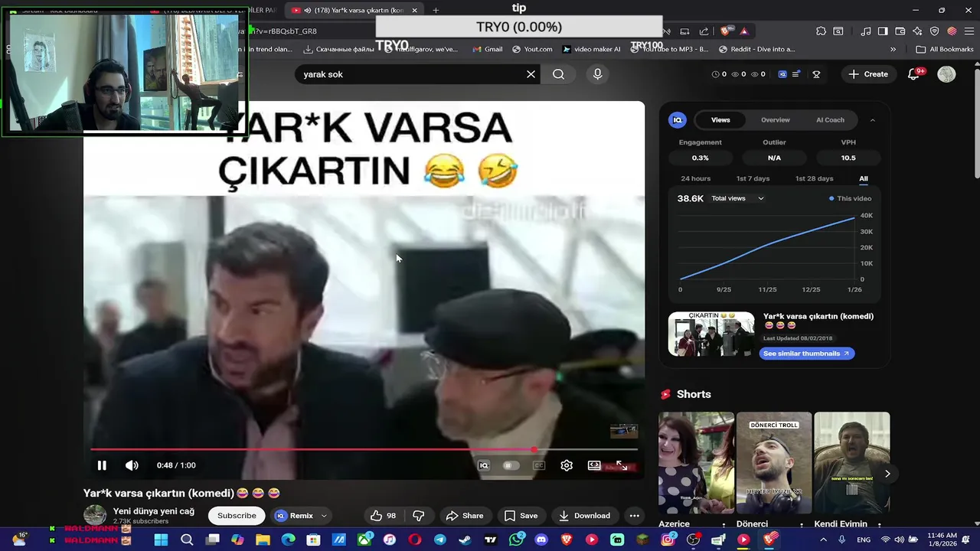The image size is (980, 551).
Task: Open the All Bookmarks folder
Action: click(x=945, y=49)
